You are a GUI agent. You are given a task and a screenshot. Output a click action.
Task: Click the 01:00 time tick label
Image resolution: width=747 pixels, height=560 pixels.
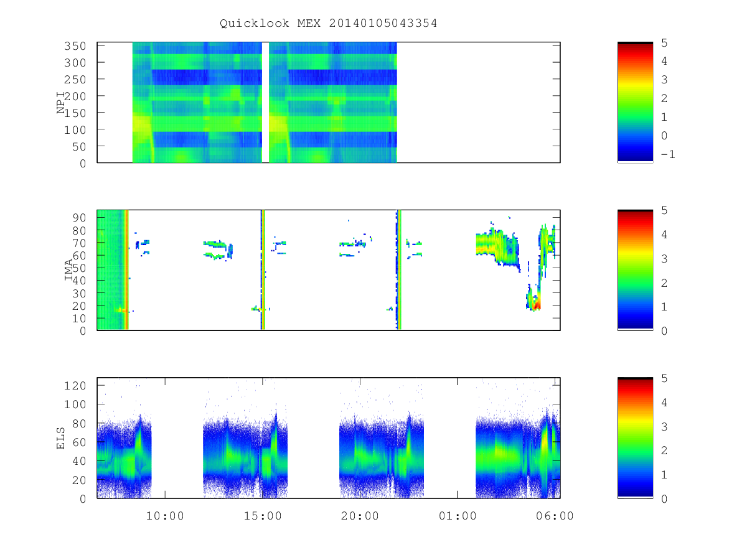[x=458, y=516]
